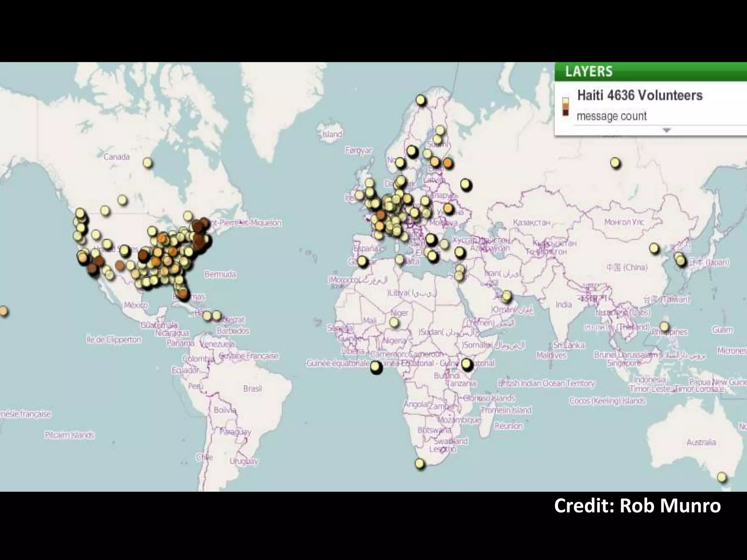The height and width of the screenshot is (560, 747).
Task: Expand the layers panel down arrow
Action: (x=666, y=130)
